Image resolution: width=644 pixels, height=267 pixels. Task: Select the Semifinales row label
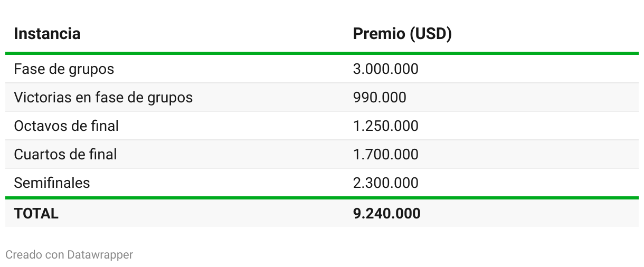pos(52,183)
